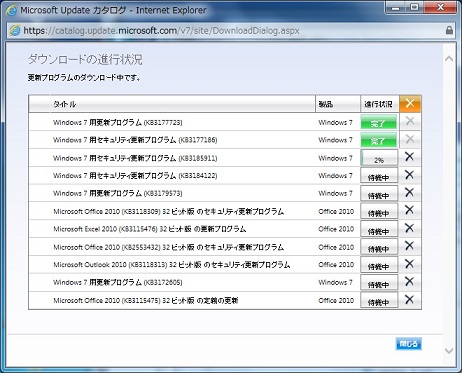
Task: Click the 完了 status for KB3177723
Action: (379, 122)
